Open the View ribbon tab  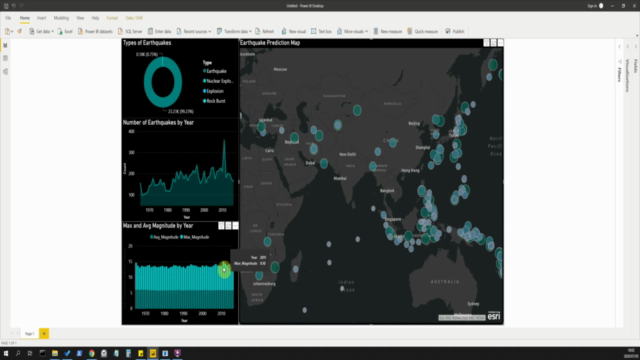click(x=80, y=18)
